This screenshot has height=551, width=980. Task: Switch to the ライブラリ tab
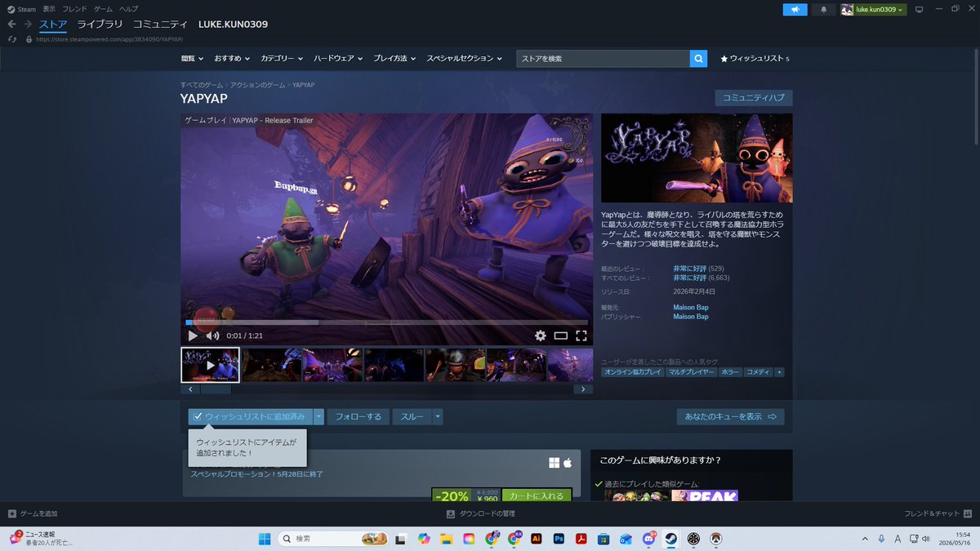pos(100,24)
